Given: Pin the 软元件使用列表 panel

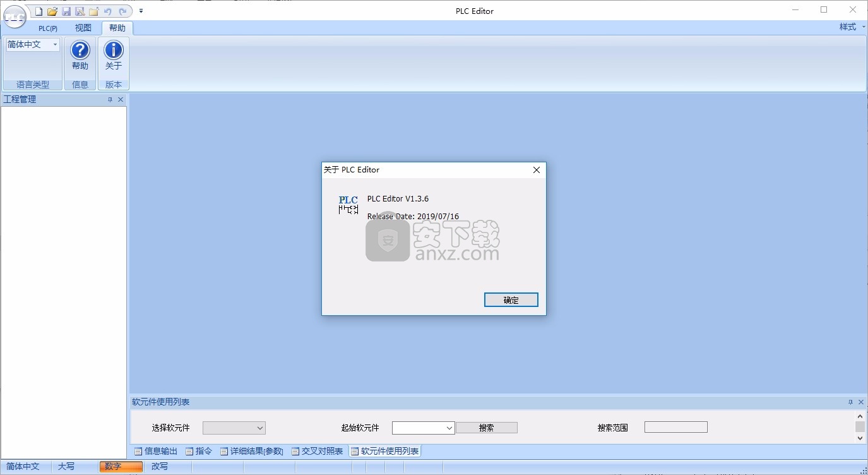Looking at the screenshot, I should click(x=850, y=402).
